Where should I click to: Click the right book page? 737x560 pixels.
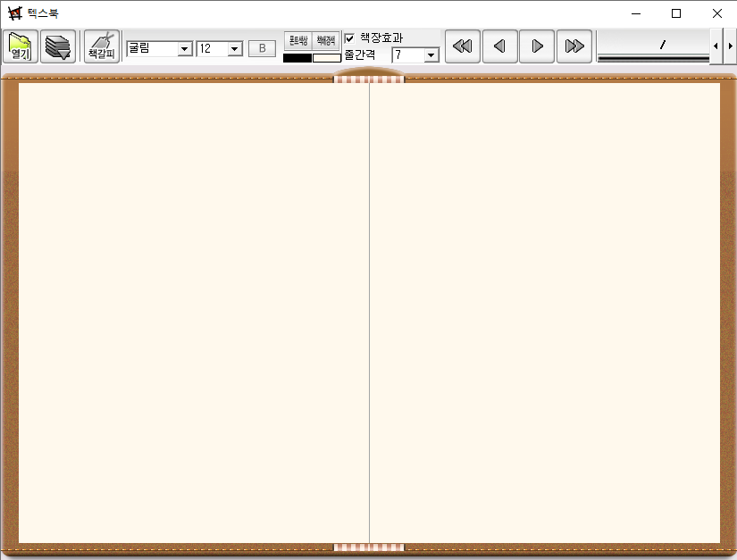point(545,313)
